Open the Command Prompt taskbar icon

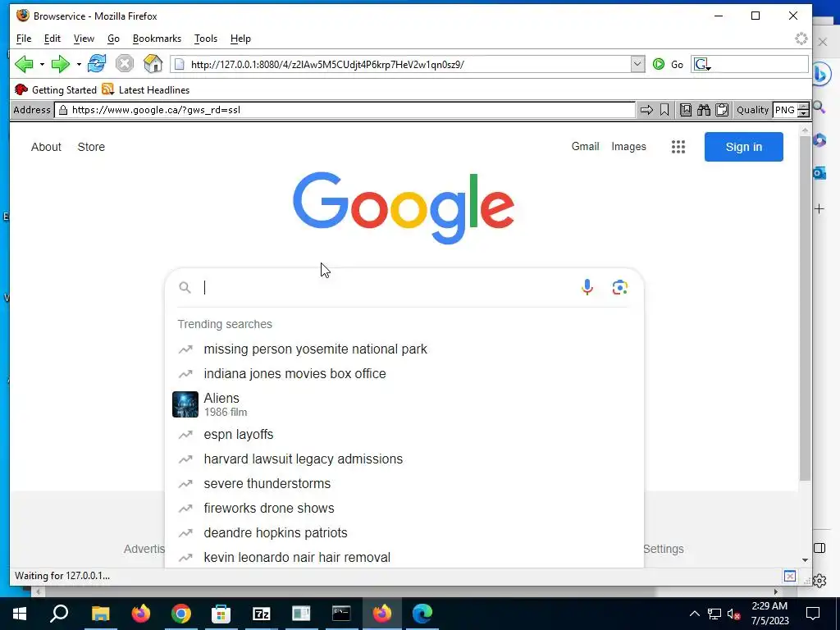point(341,614)
